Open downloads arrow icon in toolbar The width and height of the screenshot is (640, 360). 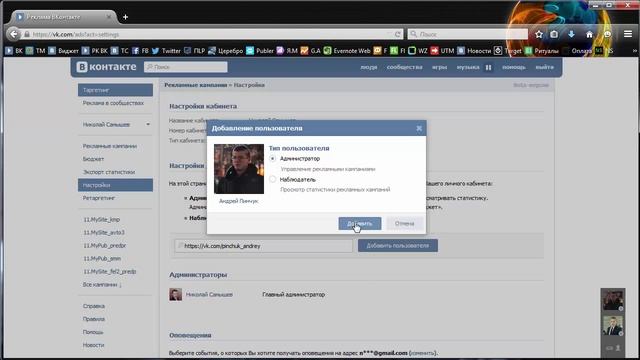(571, 34)
